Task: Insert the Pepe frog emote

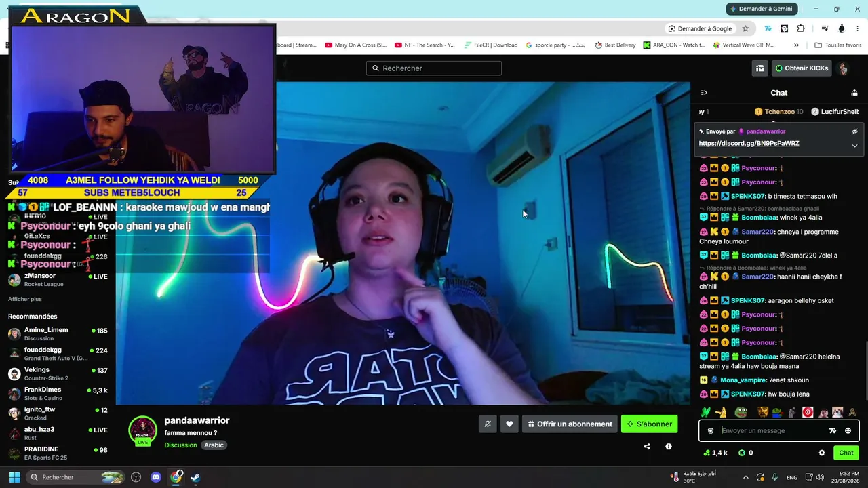Action: (741, 412)
